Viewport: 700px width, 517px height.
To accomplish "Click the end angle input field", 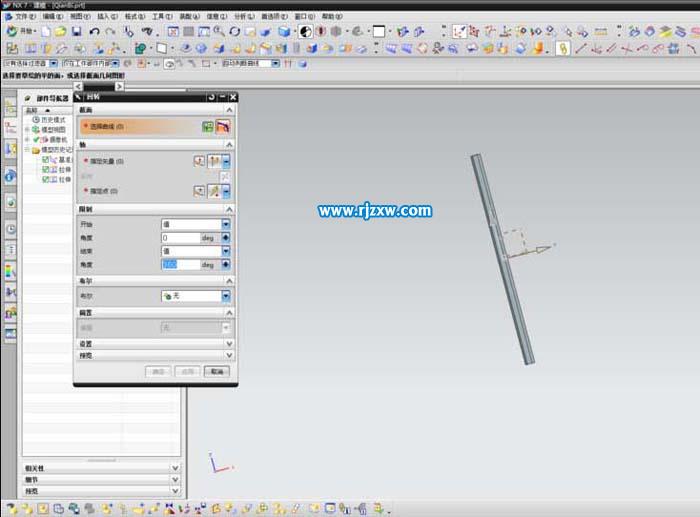I will pyautogui.click(x=180, y=265).
